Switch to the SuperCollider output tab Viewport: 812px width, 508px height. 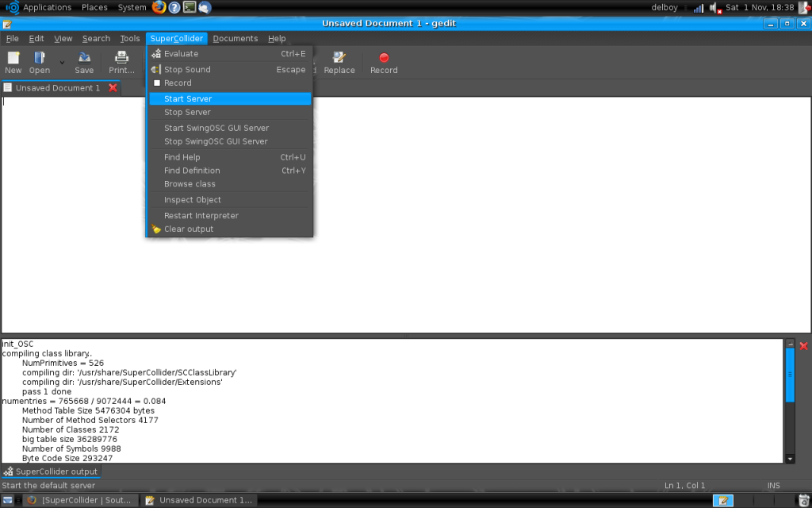click(x=51, y=471)
